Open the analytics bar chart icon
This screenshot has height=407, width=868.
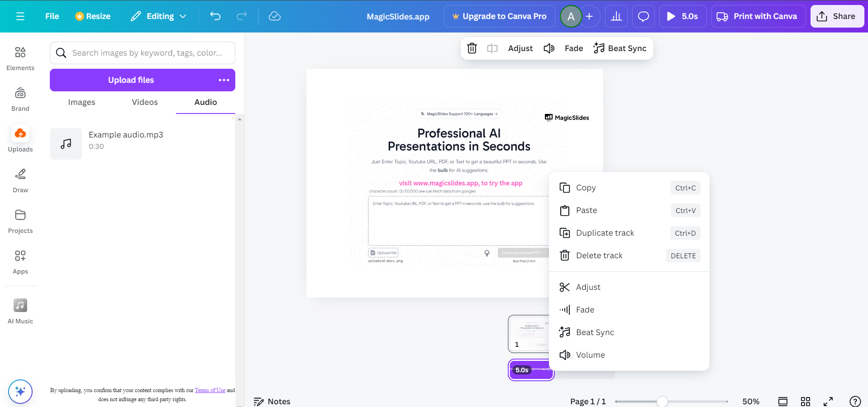616,16
